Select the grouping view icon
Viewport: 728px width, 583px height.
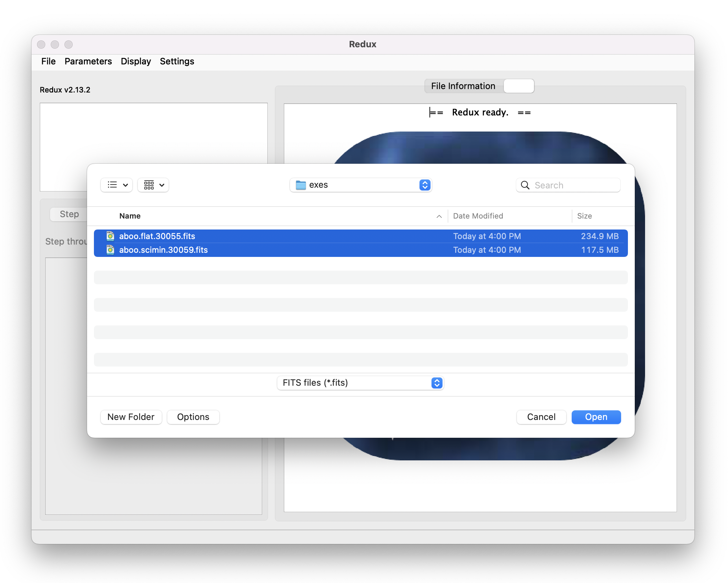coord(149,185)
